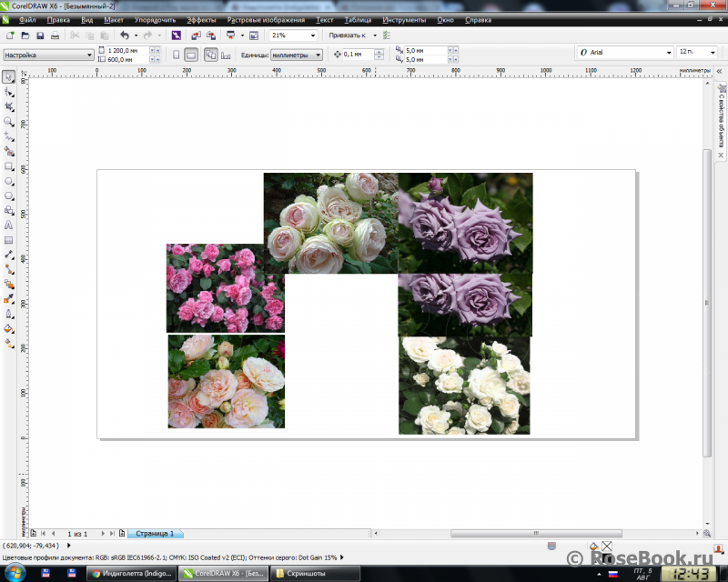Pick the Ellipse tool
728x582 pixels.
[9, 180]
